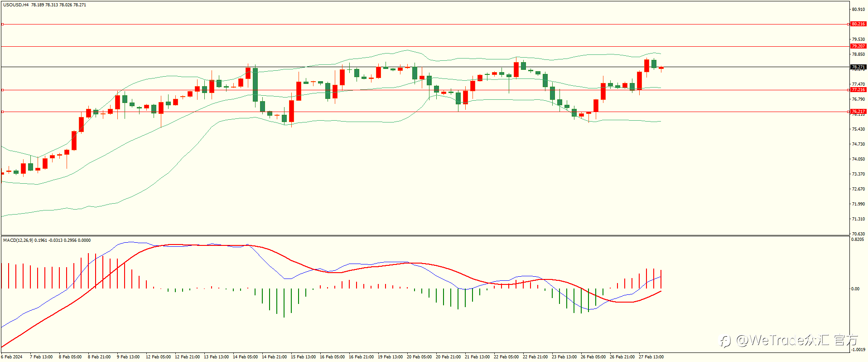This screenshot has width=868, height=362.
Task: Click the 19 Feb 13:00 time label
Action: click(x=390, y=357)
